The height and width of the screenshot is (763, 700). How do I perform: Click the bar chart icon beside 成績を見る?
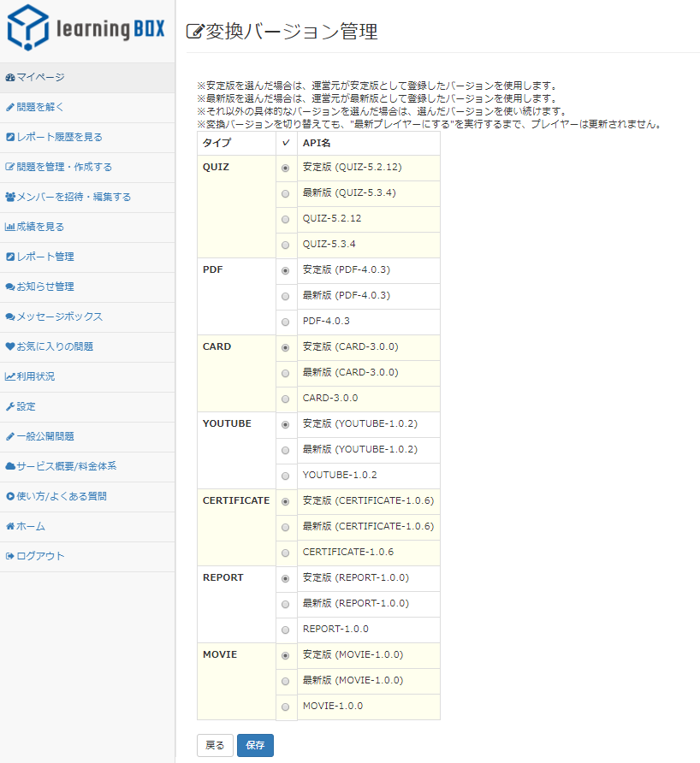point(10,228)
